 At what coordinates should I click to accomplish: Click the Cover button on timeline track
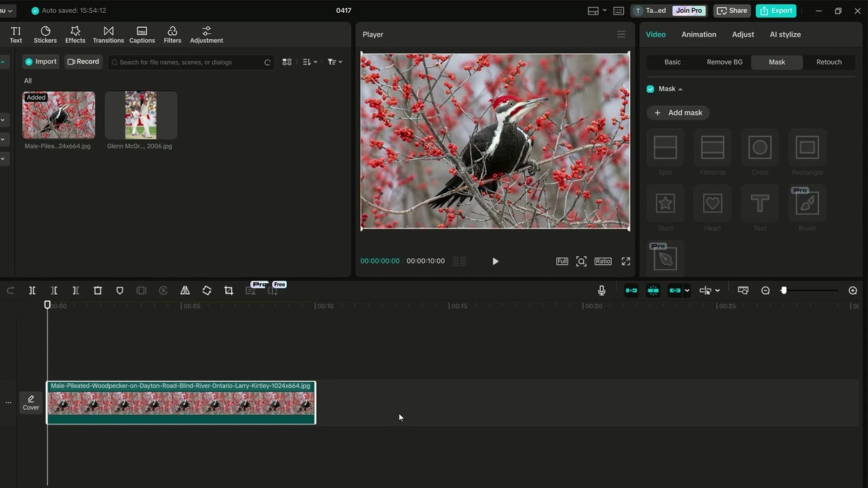click(31, 403)
